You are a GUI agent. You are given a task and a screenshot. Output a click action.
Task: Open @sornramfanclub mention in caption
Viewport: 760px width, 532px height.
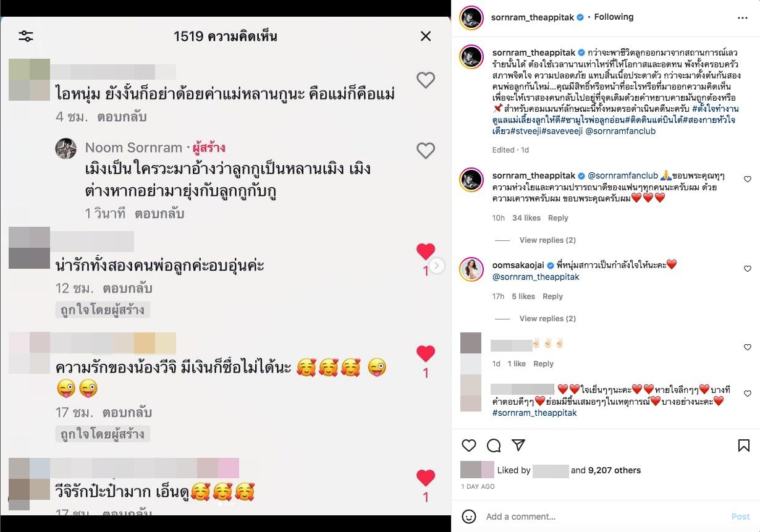(620, 131)
